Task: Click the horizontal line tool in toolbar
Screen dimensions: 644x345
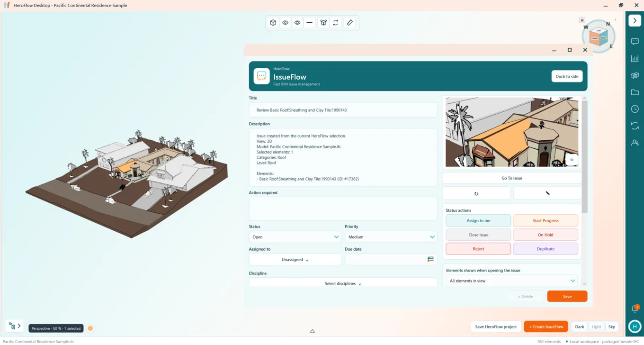Action: tap(310, 23)
